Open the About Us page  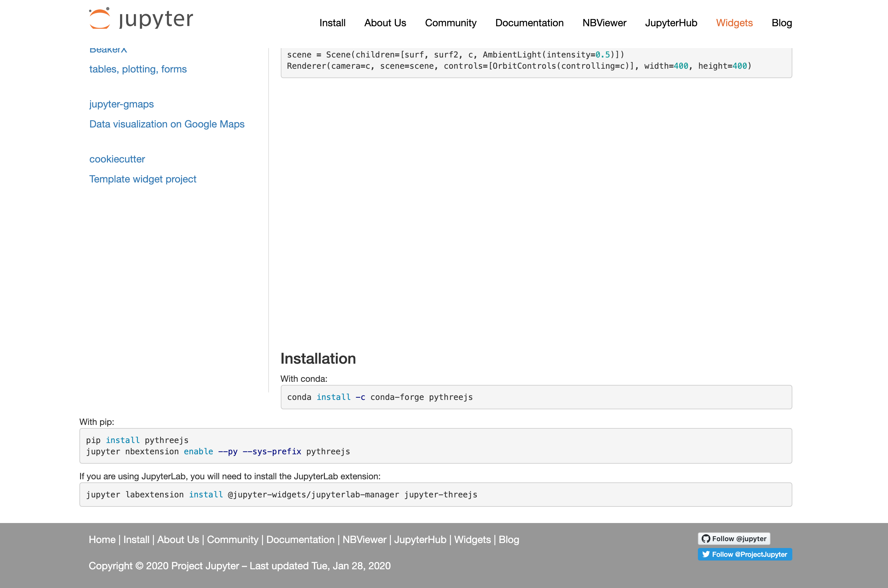click(x=385, y=23)
